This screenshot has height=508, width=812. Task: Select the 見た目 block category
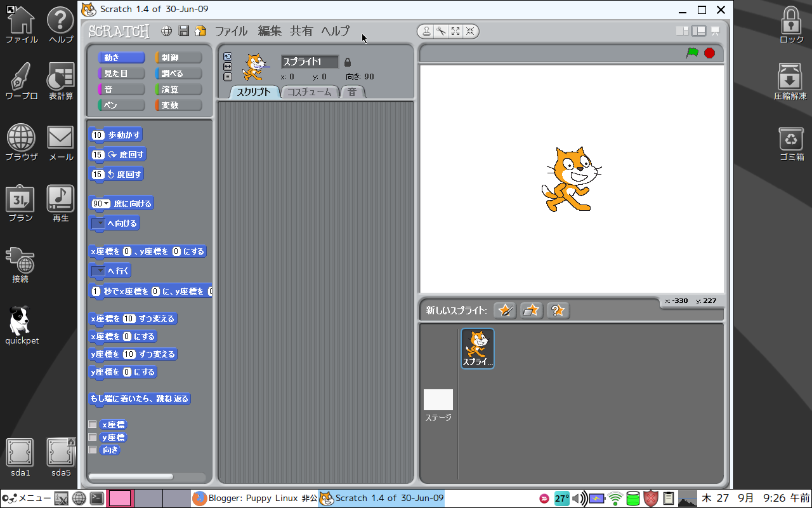(121, 74)
